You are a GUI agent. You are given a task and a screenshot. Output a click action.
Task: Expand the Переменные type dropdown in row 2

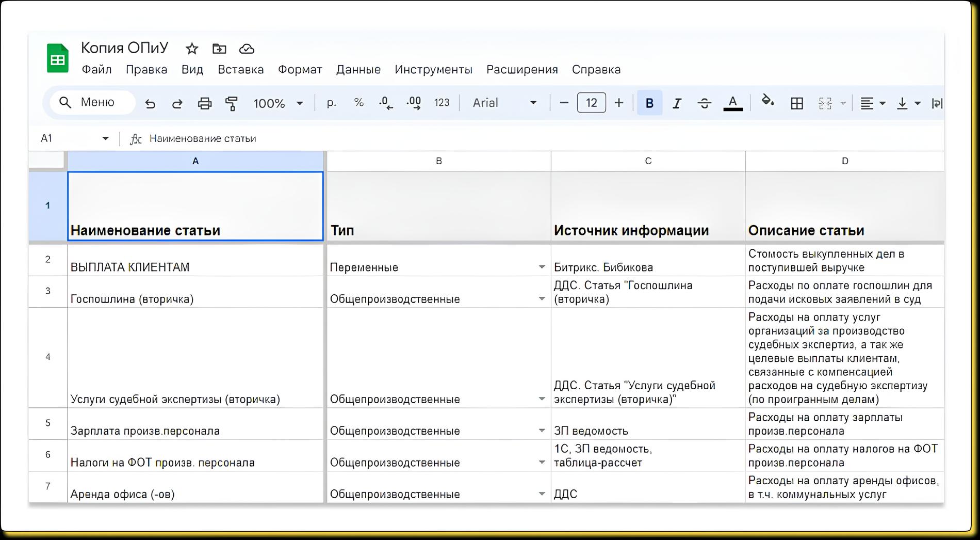[x=542, y=267]
